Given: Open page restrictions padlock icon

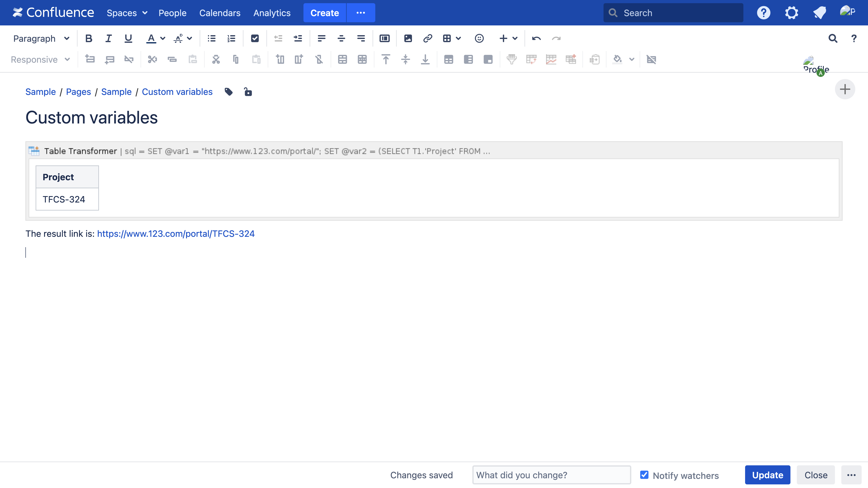Looking at the screenshot, I should click(x=248, y=91).
